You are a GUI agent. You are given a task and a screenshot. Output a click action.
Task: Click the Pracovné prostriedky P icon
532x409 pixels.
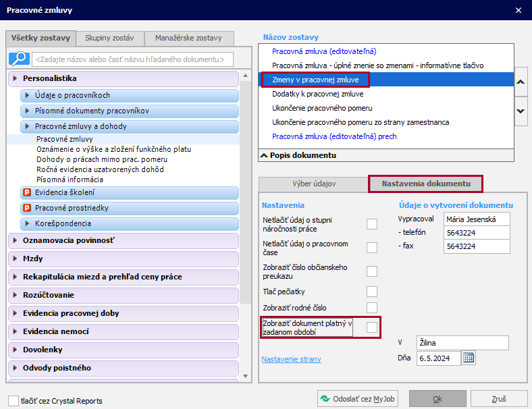[28, 209]
